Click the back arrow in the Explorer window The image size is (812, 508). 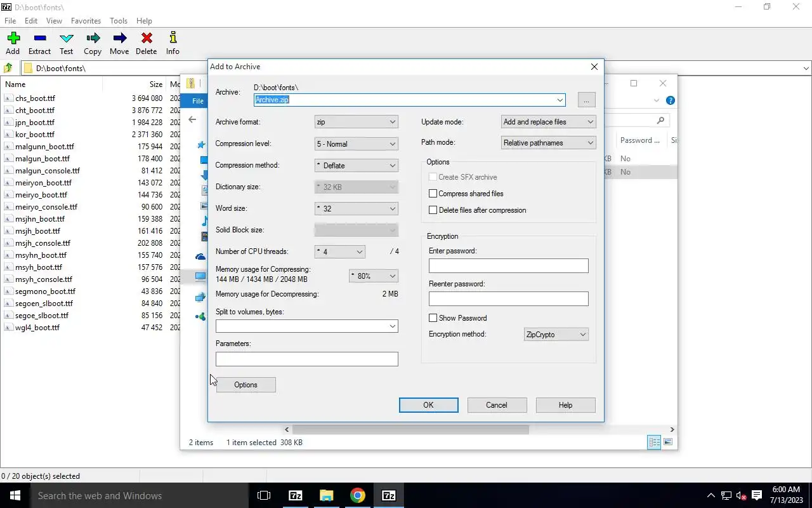(192, 119)
